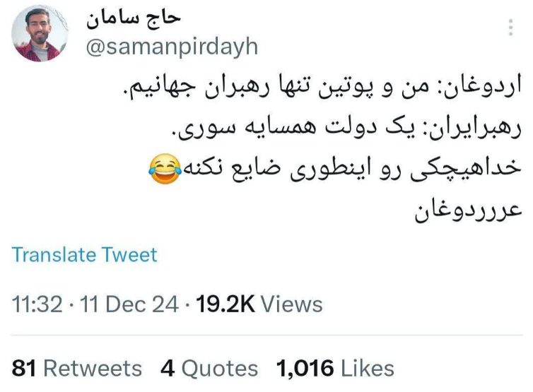Show the 81 Retweets list
Screen dimensions: 533x392
[x=77, y=368]
